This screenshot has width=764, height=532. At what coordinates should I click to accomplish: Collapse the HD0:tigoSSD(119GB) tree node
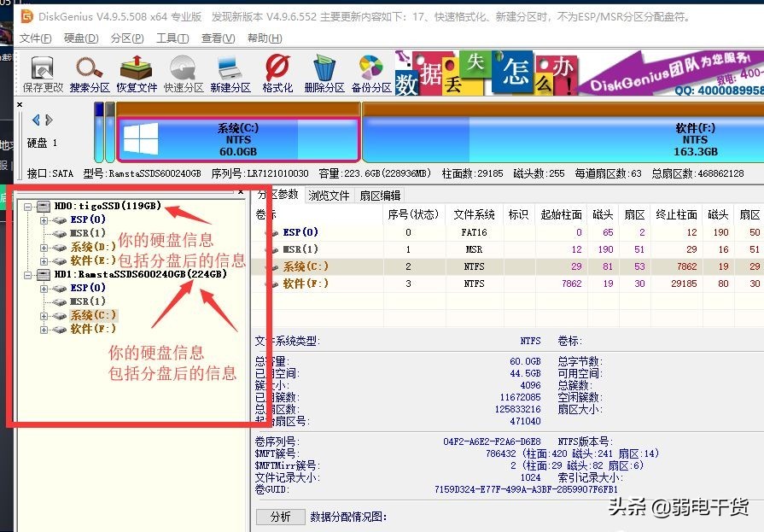click(x=28, y=207)
